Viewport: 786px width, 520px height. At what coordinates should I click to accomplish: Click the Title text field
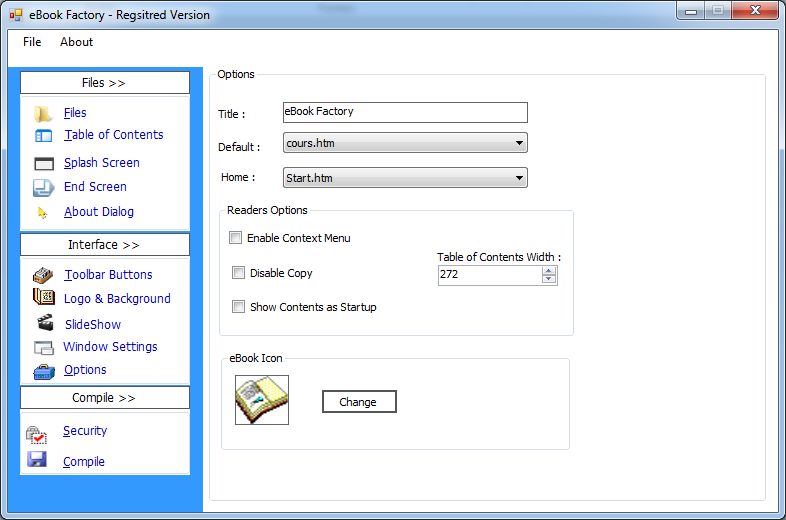(405, 112)
